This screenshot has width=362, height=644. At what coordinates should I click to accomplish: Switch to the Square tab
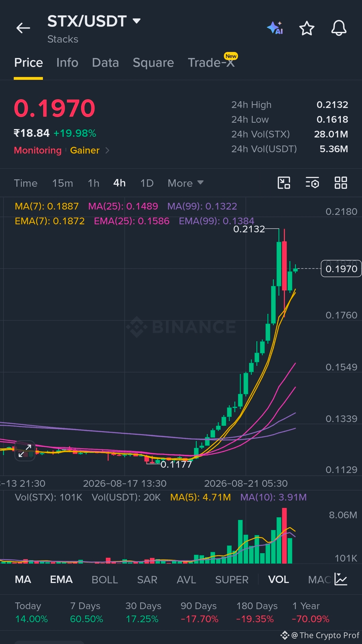(x=153, y=63)
